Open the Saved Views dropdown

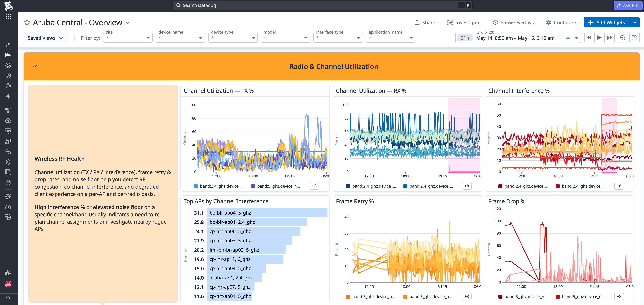click(46, 38)
